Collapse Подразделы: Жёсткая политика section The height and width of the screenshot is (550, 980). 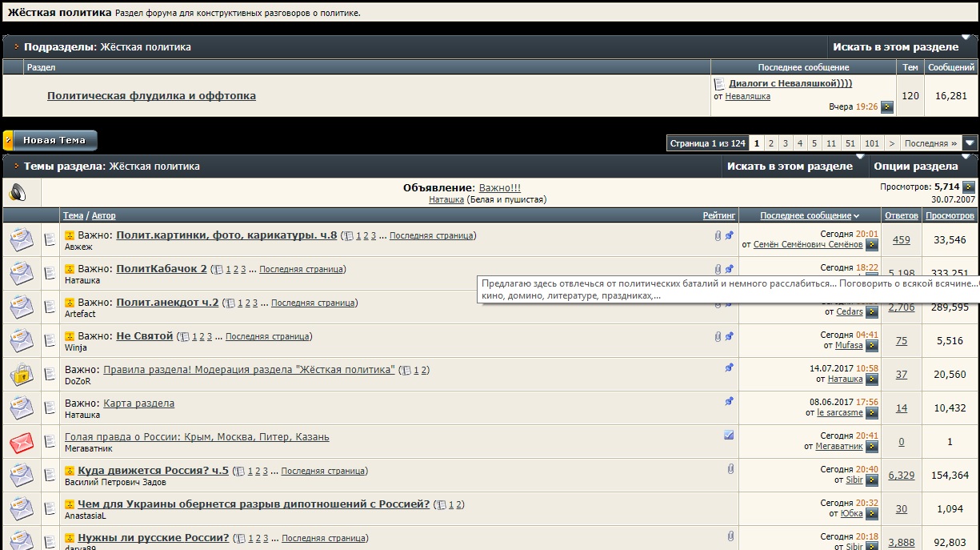16,46
